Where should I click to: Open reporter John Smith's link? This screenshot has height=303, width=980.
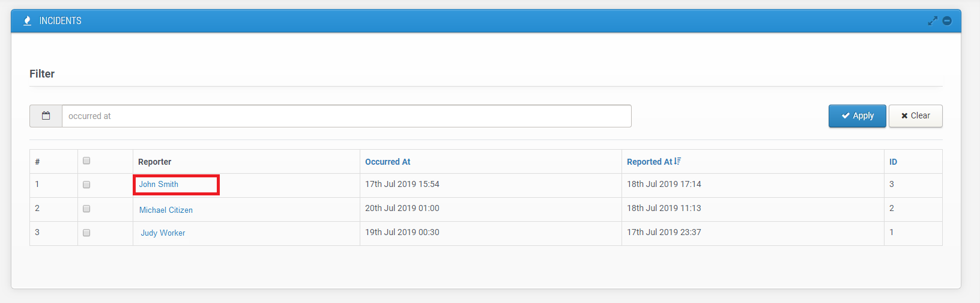[159, 185]
